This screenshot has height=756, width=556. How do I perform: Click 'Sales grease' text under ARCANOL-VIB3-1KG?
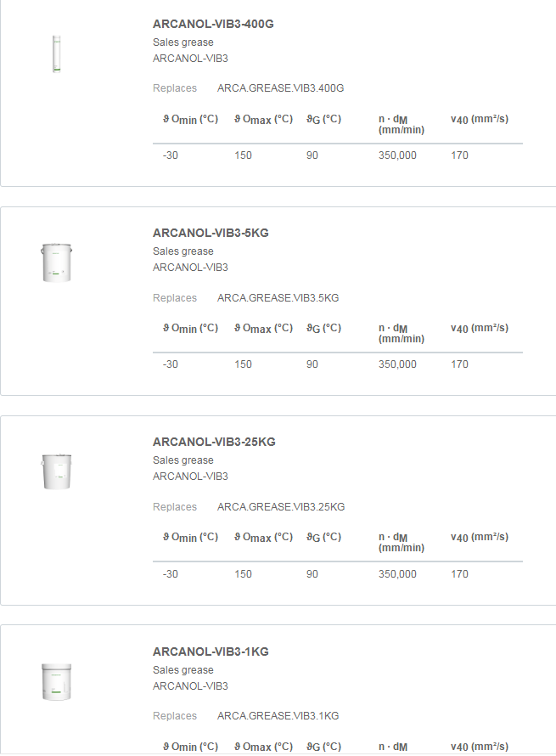point(183,670)
